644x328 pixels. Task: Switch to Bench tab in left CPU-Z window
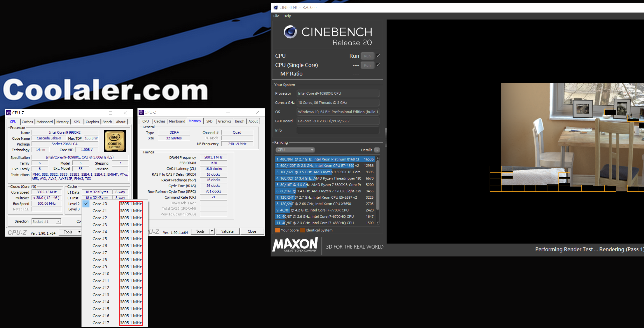tap(107, 122)
